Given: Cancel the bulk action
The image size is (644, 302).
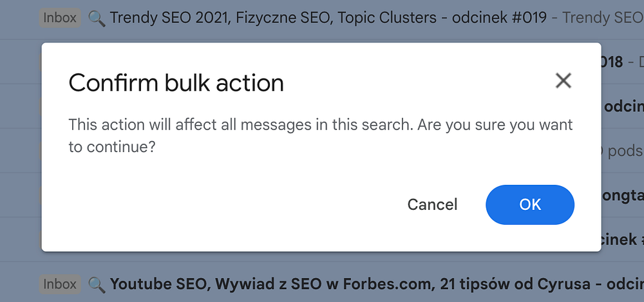Looking at the screenshot, I should (432, 205).
